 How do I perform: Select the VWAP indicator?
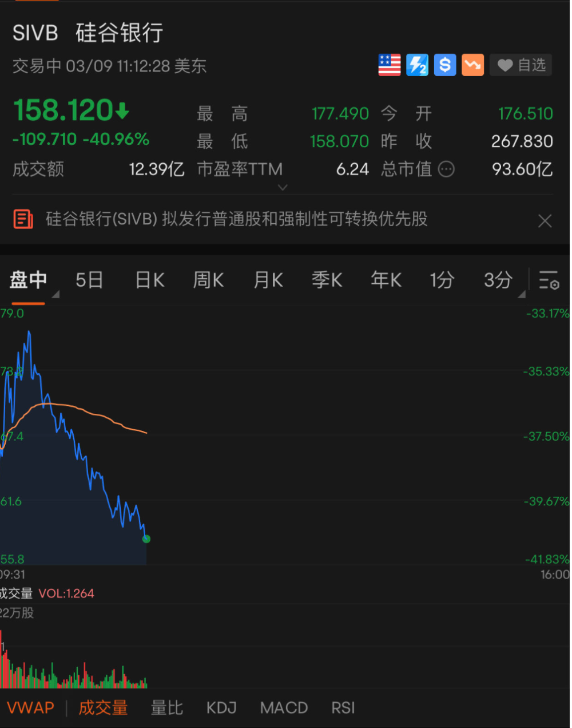(30, 707)
